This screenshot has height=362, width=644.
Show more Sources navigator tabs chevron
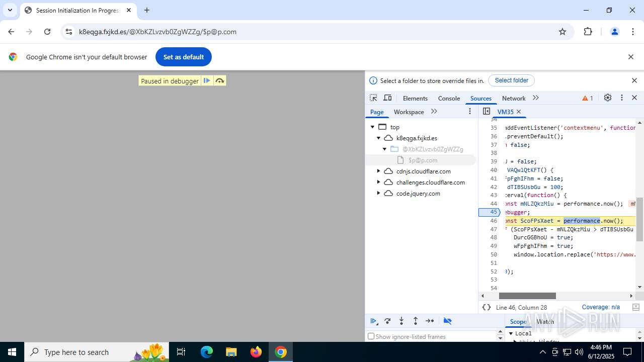pos(434,112)
